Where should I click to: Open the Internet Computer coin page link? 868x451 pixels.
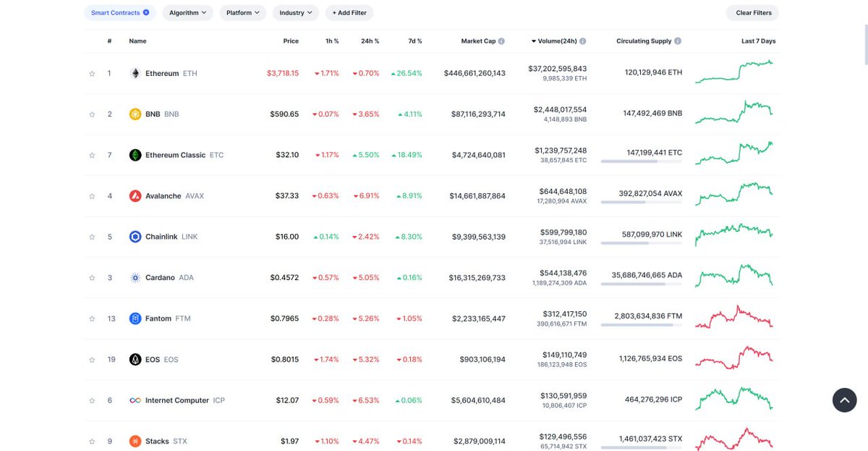(x=185, y=400)
